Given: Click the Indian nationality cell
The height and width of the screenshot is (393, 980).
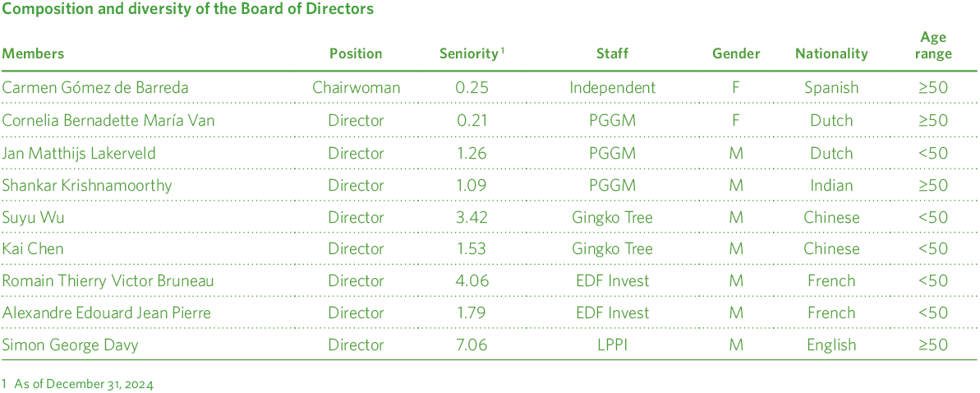Looking at the screenshot, I should point(831,185).
